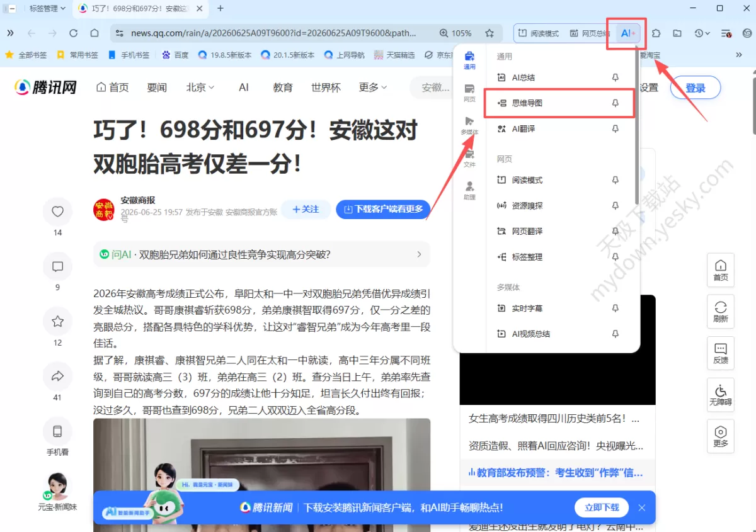Open the 百度 bookmark

175,55
